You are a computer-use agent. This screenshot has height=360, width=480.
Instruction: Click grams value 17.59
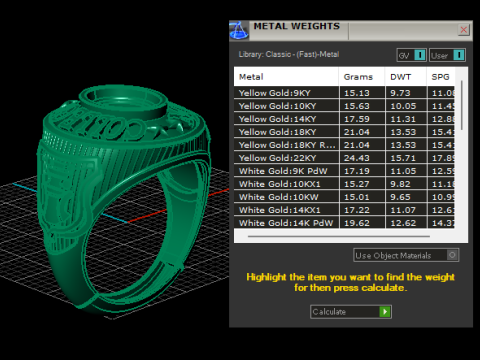(x=357, y=119)
